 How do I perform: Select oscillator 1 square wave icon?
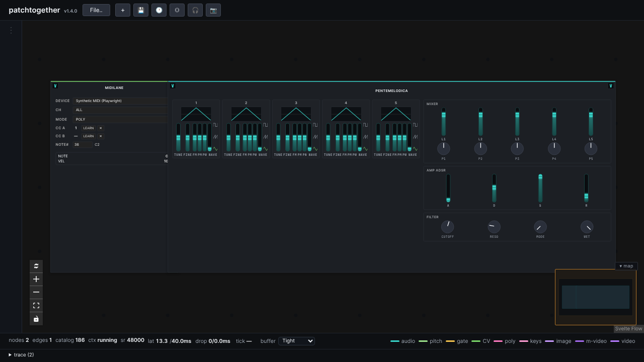[215, 125]
